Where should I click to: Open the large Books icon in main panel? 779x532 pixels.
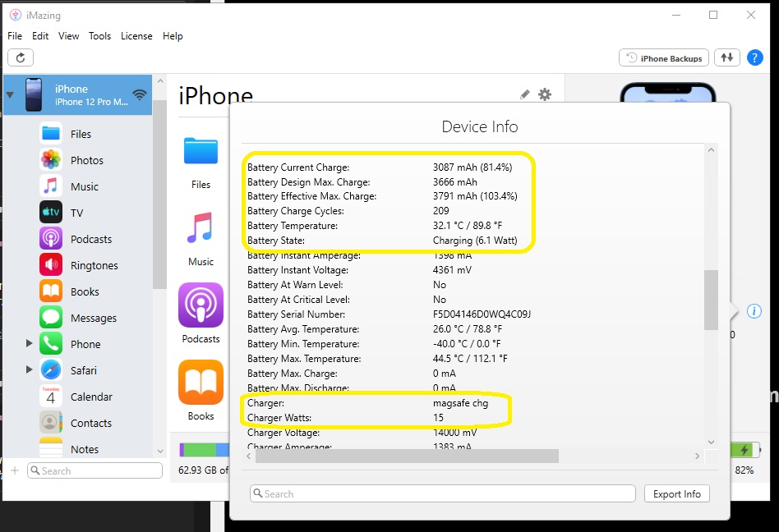(201, 382)
